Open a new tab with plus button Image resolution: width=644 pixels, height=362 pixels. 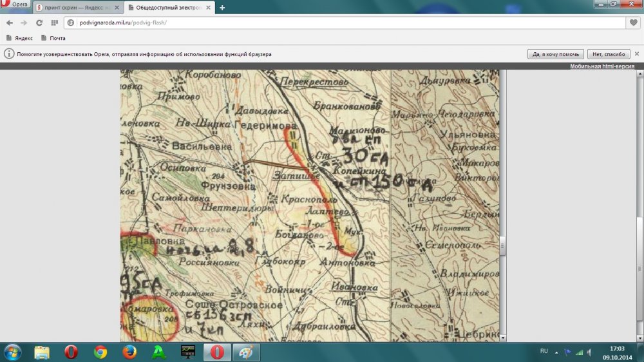coord(222,8)
